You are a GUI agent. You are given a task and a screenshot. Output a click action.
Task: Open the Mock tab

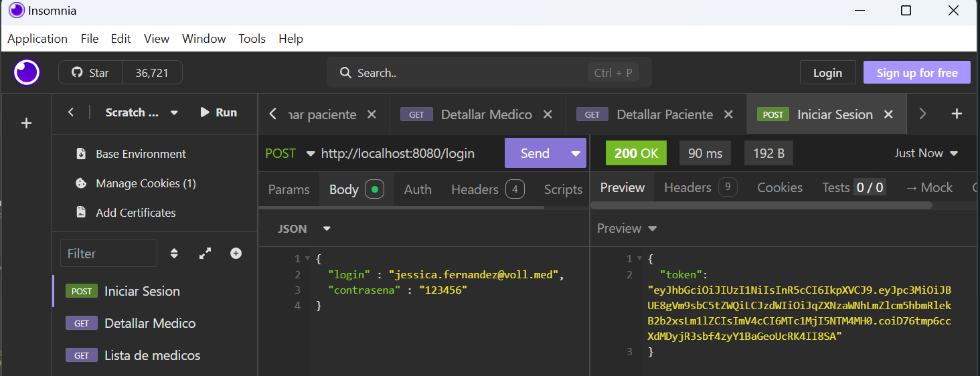tap(929, 187)
